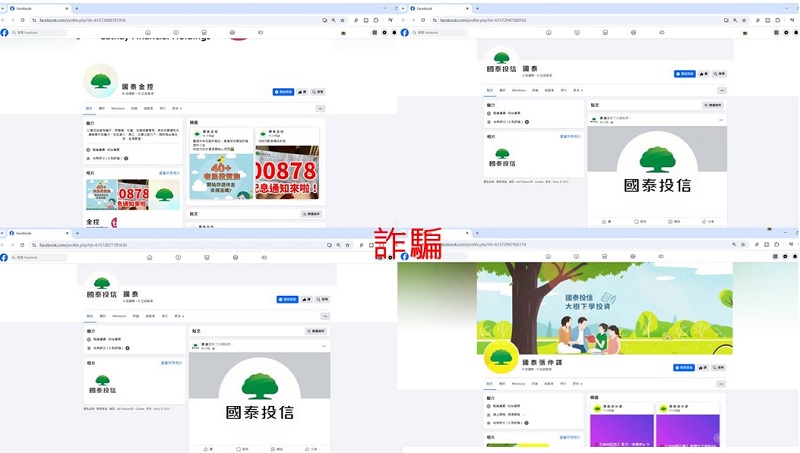This screenshot has height=453, width=800.
Task: Click Like thumbs-up on the 國泰張仲謀 profile
Action: pos(703,367)
